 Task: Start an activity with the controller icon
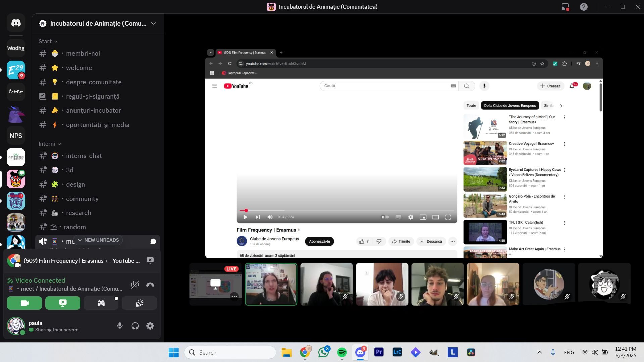pos(101,303)
